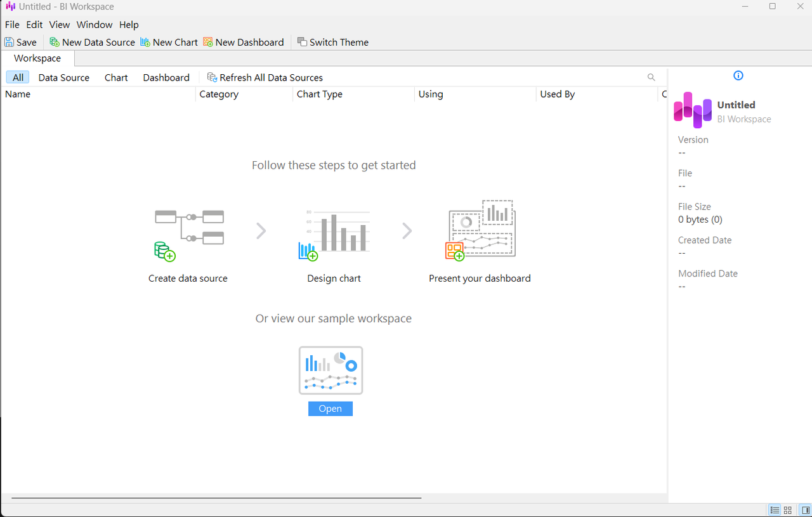Maximize the BI Workspace window
This screenshot has width=812, height=517.
point(772,6)
